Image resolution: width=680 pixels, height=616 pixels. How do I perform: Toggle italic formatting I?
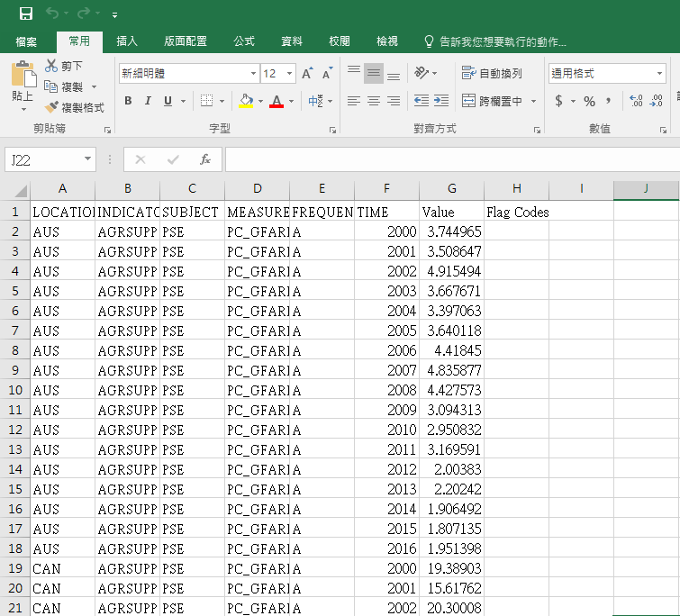[x=148, y=101]
